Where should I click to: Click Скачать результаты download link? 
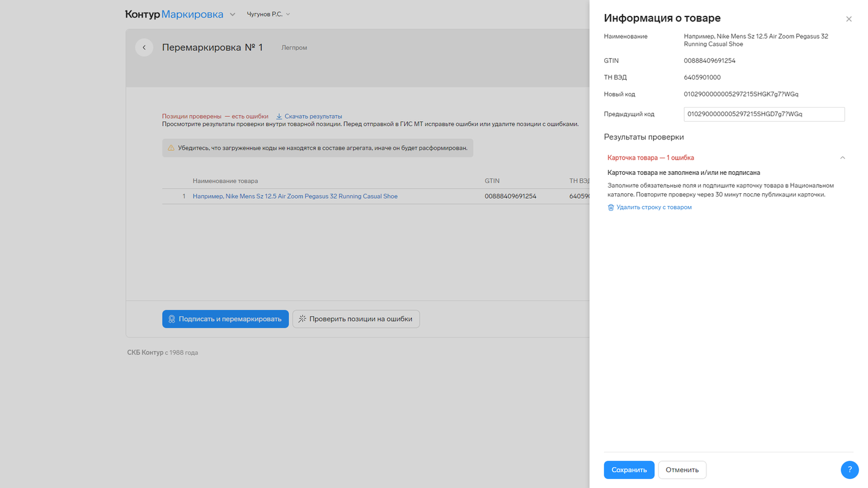309,116
